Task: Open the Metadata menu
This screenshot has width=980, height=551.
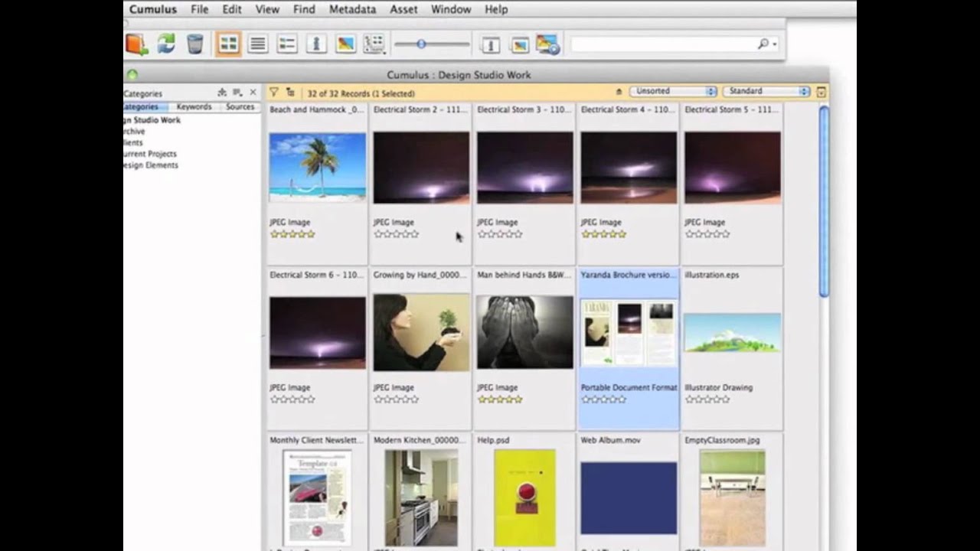Action: pyautogui.click(x=352, y=9)
